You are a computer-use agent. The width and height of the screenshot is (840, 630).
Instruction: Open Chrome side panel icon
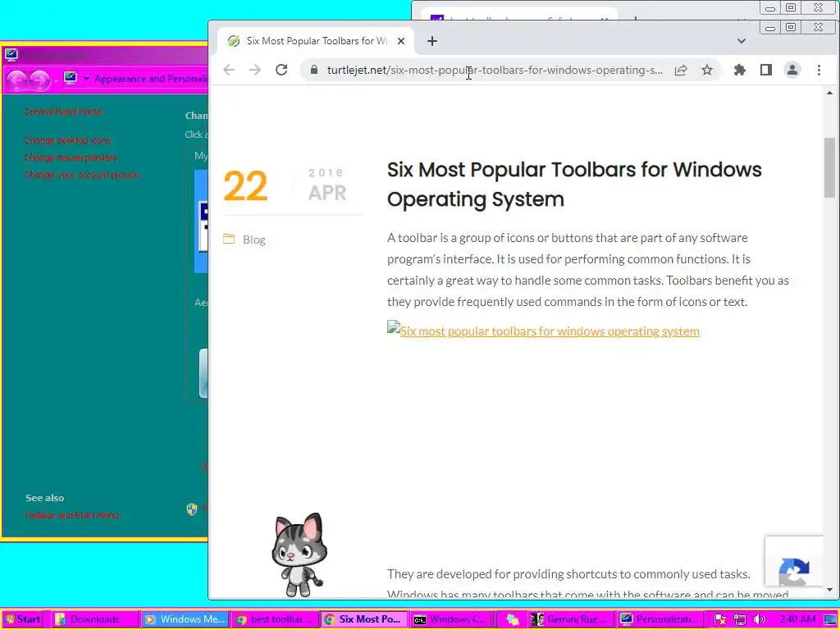(766, 71)
